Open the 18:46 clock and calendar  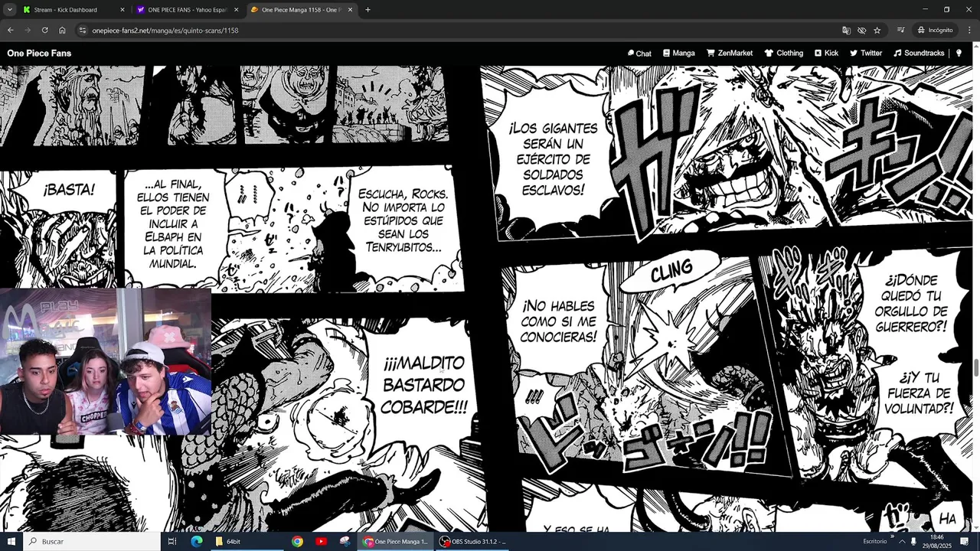pos(936,541)
